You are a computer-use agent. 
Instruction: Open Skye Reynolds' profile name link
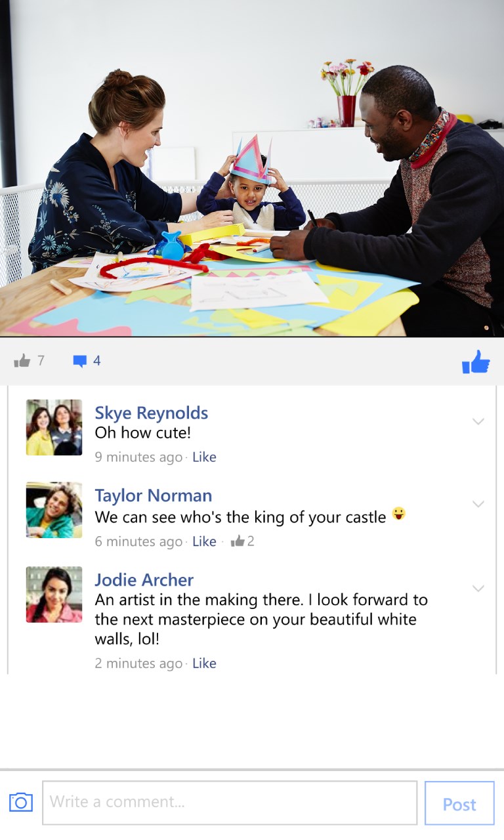(151, 413)
